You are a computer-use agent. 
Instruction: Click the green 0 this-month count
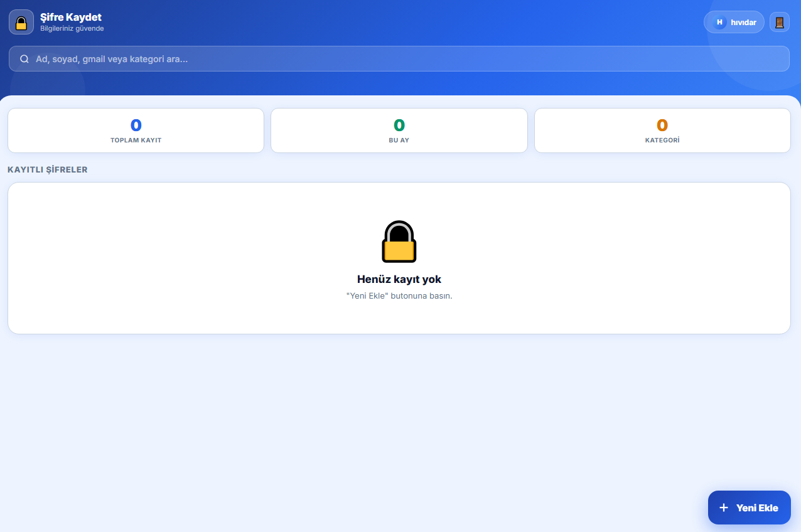pos(399,125)
